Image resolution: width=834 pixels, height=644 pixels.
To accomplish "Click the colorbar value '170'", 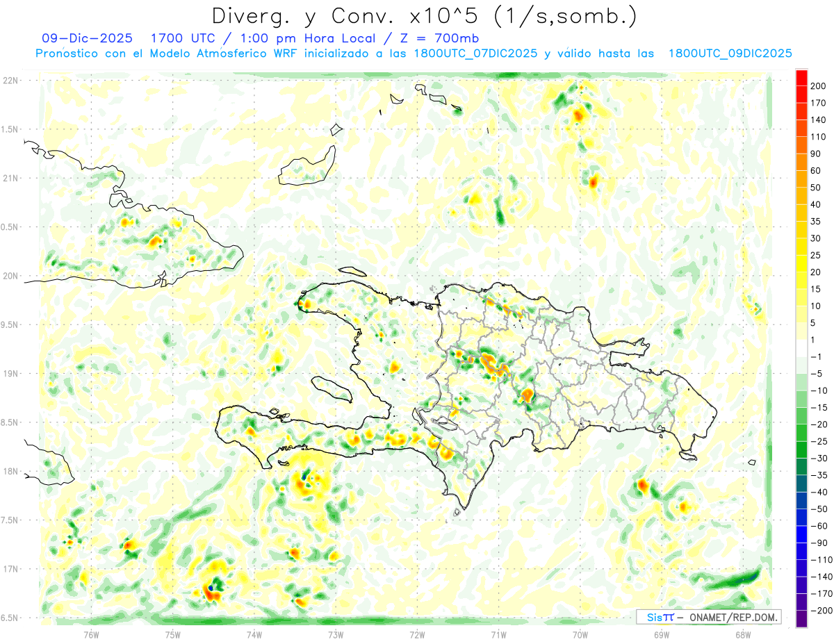I will pos(819,103).
